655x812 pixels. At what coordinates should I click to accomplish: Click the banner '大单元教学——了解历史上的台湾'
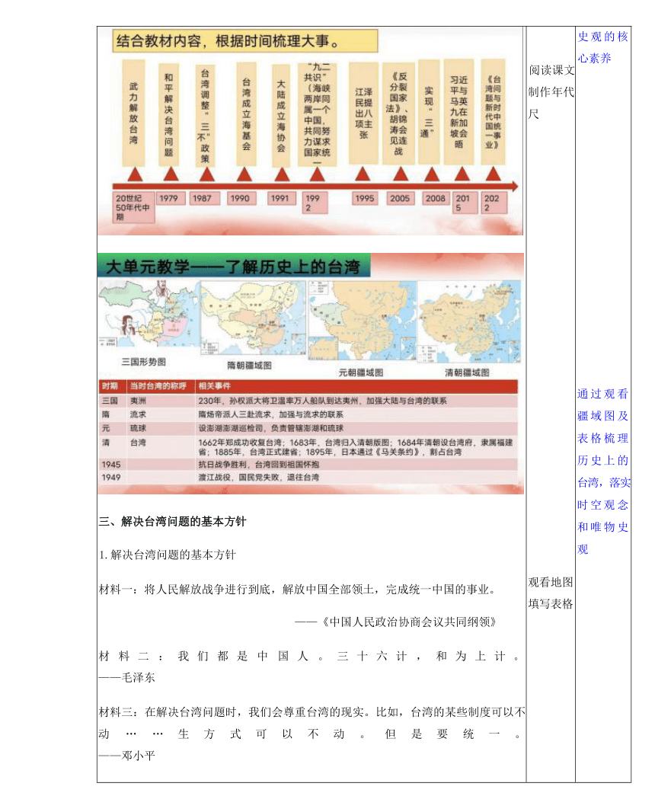(x=234, y=266)
